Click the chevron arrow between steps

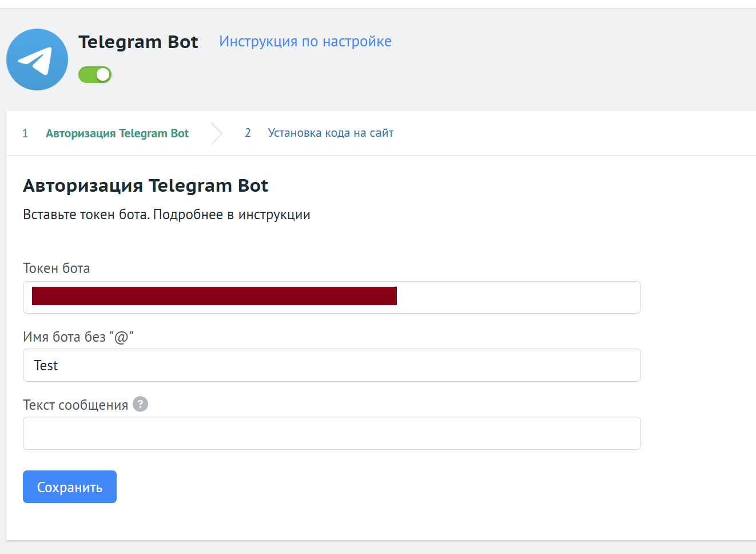(216, 133)
